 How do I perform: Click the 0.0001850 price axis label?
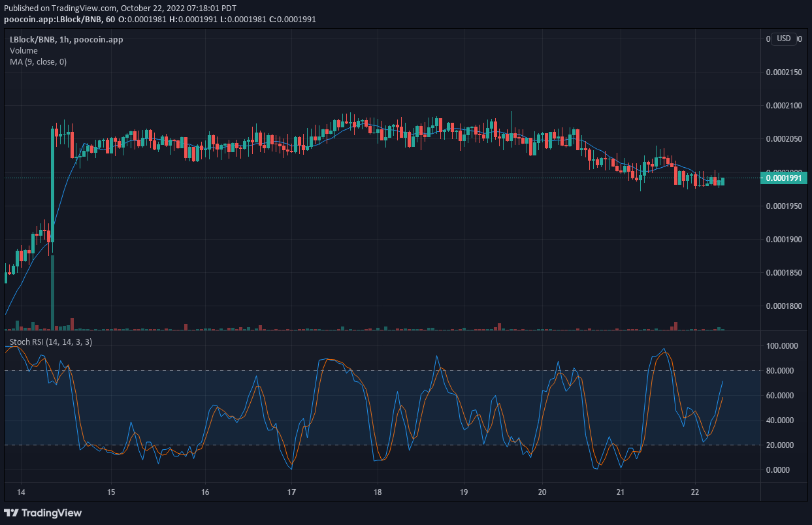[784, 272]
